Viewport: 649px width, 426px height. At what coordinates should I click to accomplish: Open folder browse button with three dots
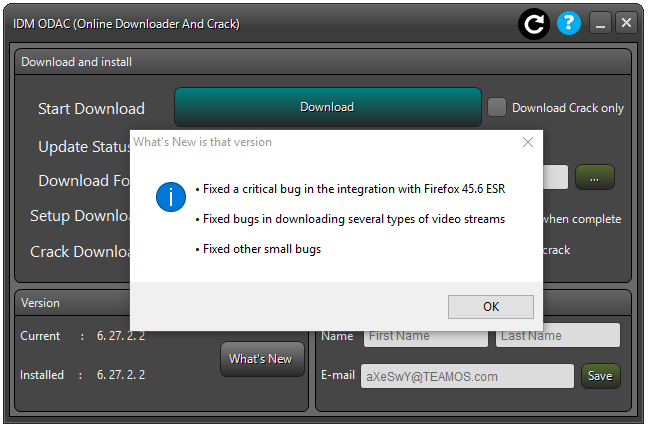point(595,178)
